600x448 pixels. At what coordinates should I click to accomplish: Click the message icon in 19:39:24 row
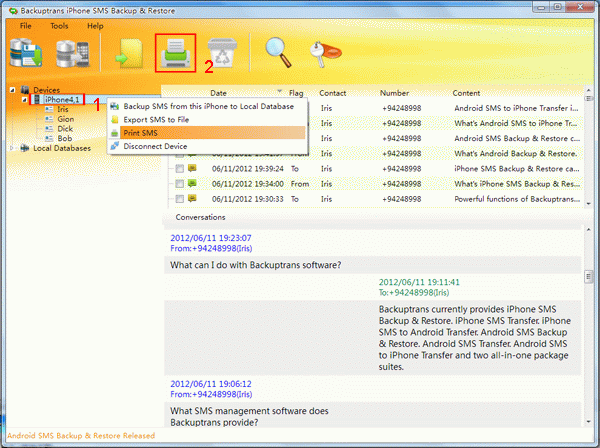click(192, 168)
